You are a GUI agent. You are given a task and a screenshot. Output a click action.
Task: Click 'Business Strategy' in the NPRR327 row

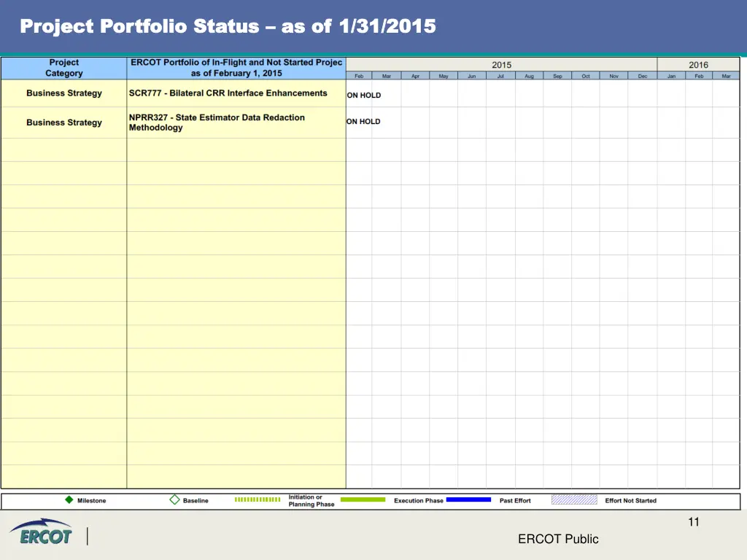(64, 122)
